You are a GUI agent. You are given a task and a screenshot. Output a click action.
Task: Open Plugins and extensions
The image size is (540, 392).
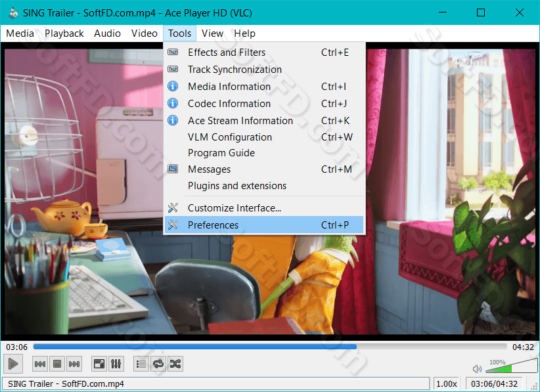coord(264,186)
